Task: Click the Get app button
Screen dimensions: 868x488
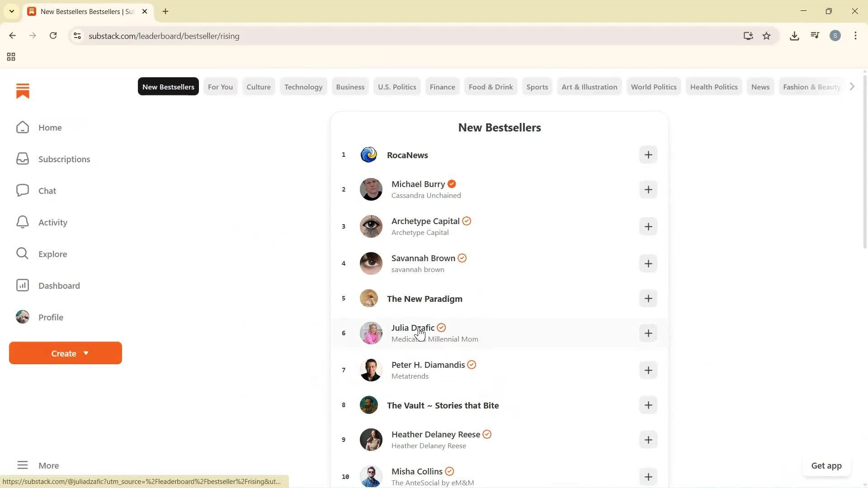Action: tap(826, 465)
